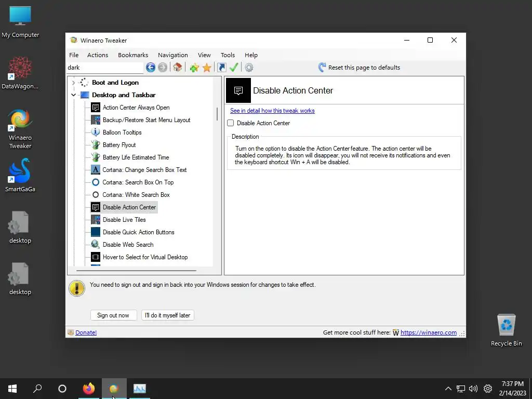Screen dimensions: 532x399
Task: Open the View menu
Action: pyautogui.click(x=204, y=55)
